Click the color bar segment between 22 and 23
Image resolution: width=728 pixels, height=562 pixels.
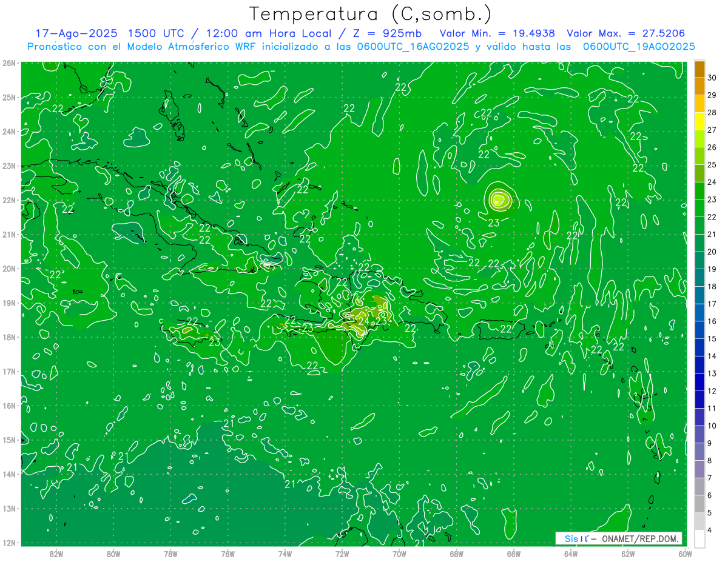tap(699, 208)
